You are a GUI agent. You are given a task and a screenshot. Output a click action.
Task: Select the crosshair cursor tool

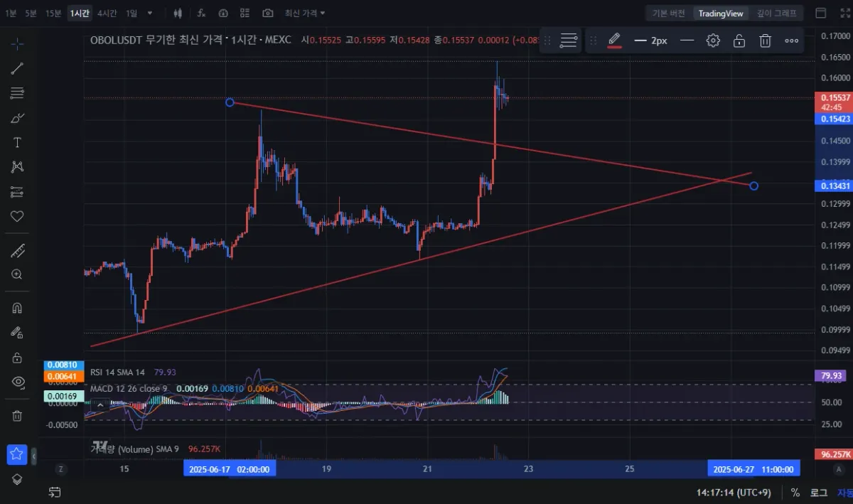tap(17, 44)
